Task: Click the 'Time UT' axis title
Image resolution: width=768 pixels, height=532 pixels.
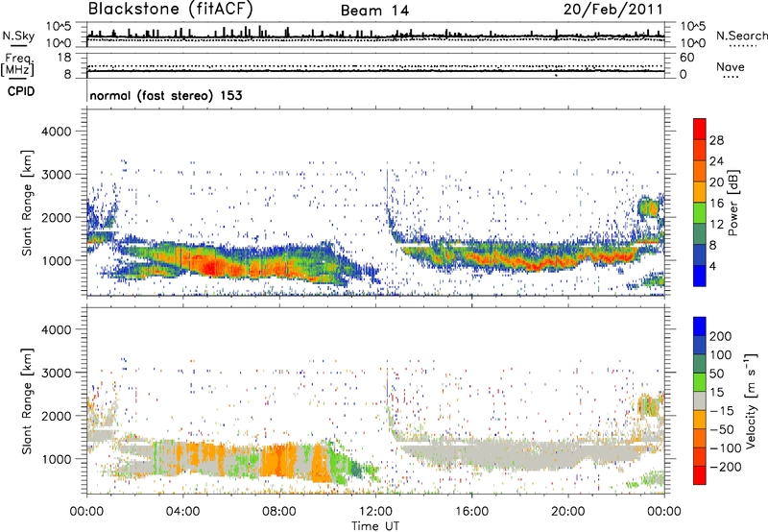Action: click(x=375, y=526)
